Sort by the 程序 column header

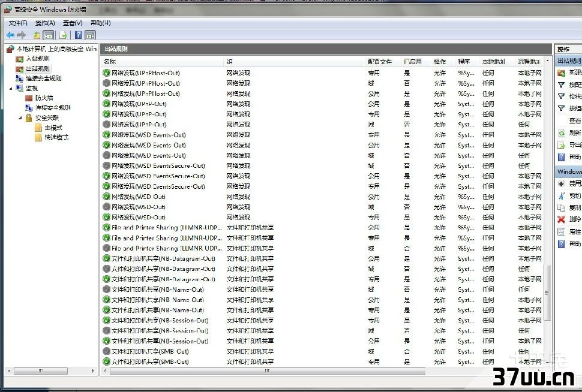(x=467, y=62)
